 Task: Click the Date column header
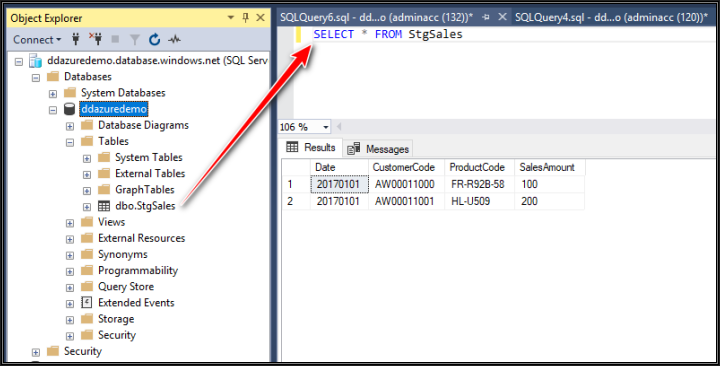(339, 168)
